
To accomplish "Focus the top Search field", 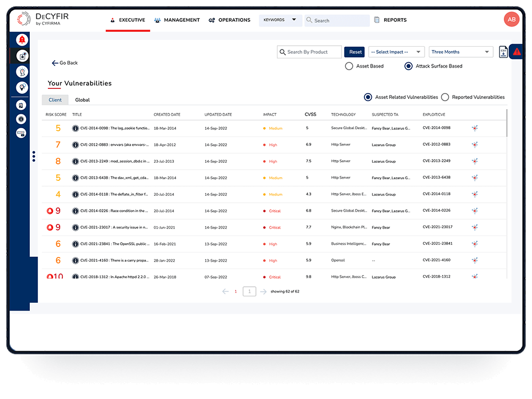I will (337, 20).
